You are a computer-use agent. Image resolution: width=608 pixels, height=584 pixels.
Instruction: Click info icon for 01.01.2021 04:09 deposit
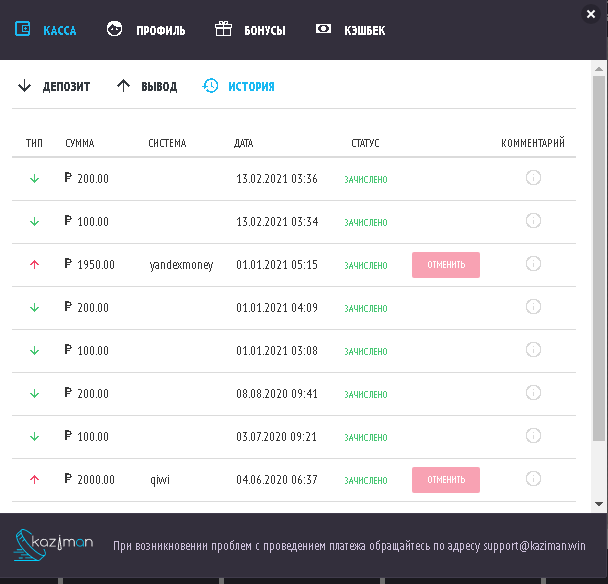533,307
